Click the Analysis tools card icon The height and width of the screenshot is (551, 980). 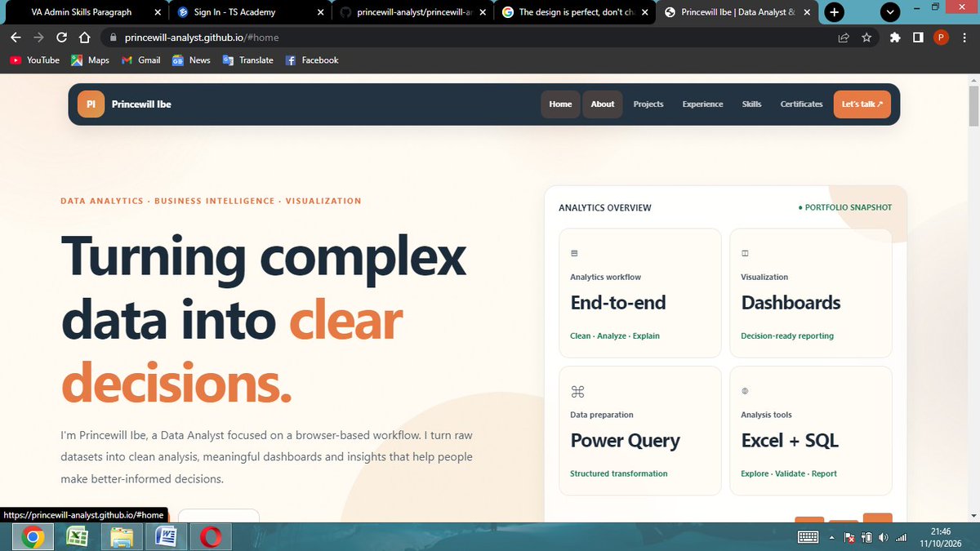(745, 392)
